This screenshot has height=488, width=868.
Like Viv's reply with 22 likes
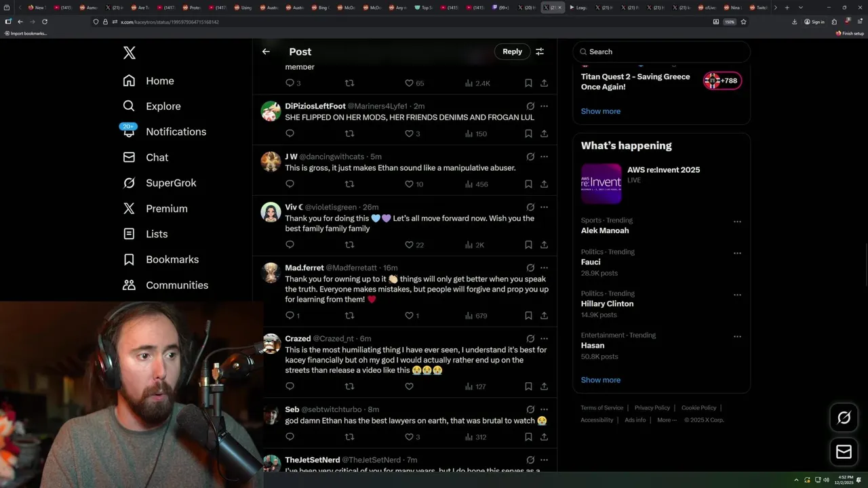click(409, 245)
